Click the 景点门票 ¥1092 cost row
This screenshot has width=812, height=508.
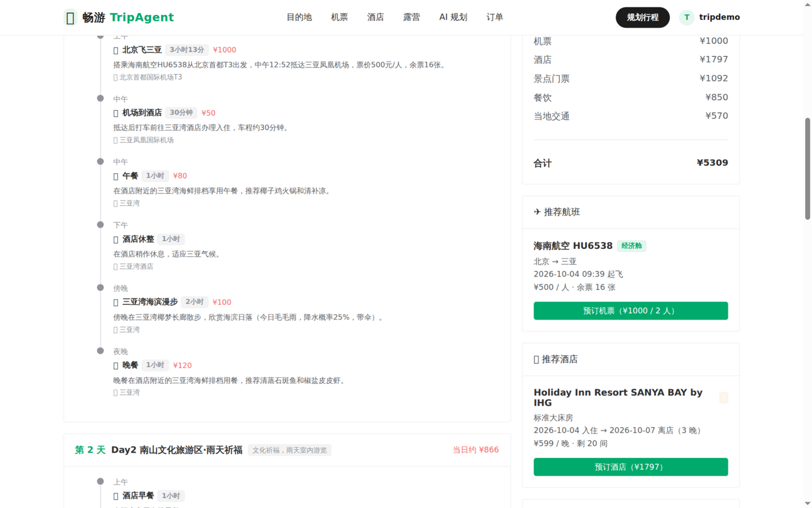click(x=630, y=79)
